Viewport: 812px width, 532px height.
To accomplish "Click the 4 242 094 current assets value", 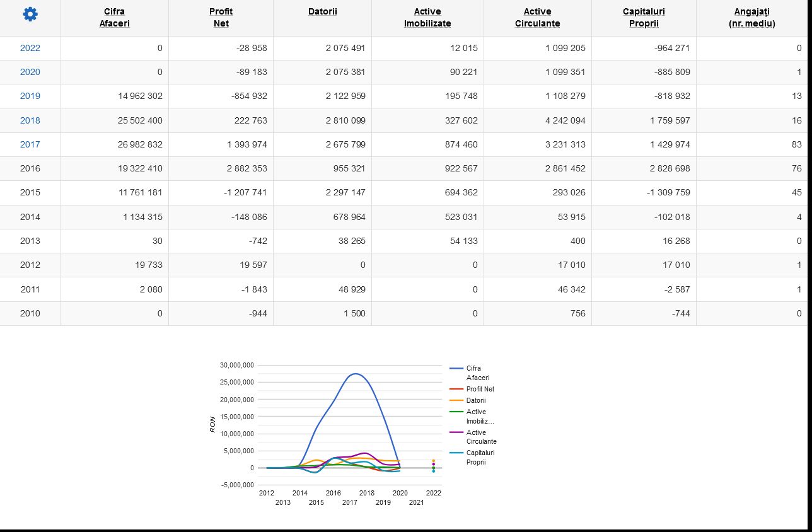I will point(565,120).
